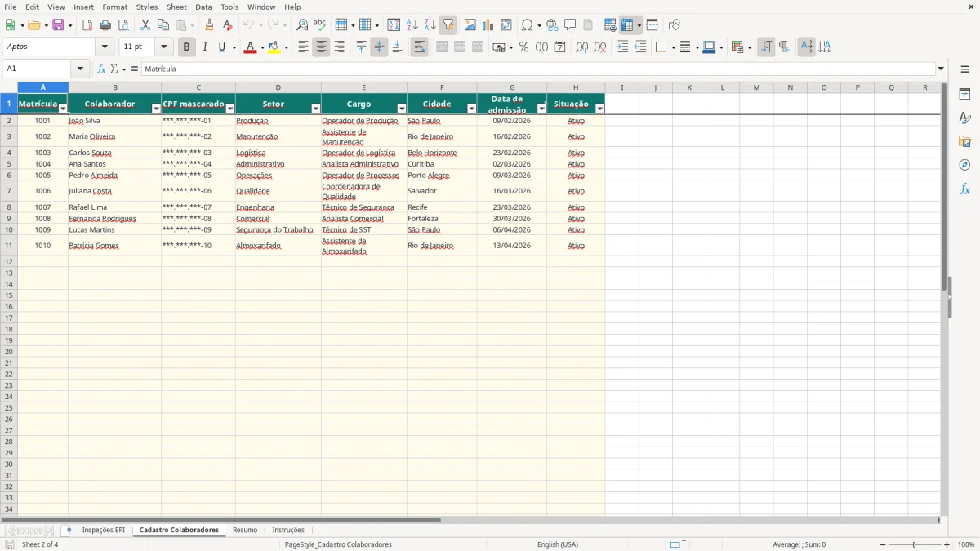980x551 pixels.
Task: Switch to the Instruções sheet tab
Action: [288, 531]
